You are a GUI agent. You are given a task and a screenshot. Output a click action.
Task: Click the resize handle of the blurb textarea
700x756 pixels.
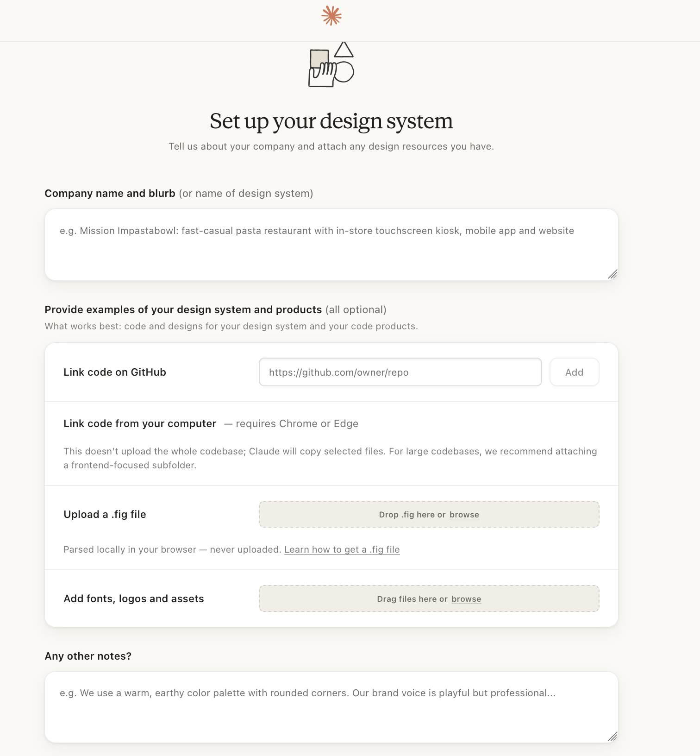point(613,275)
